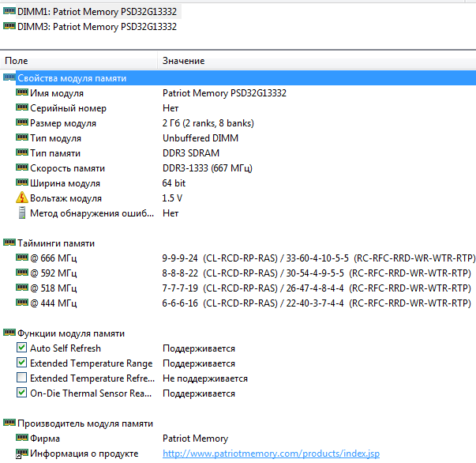Click the memory icon at @ 666 МГц

coord(22,258)
